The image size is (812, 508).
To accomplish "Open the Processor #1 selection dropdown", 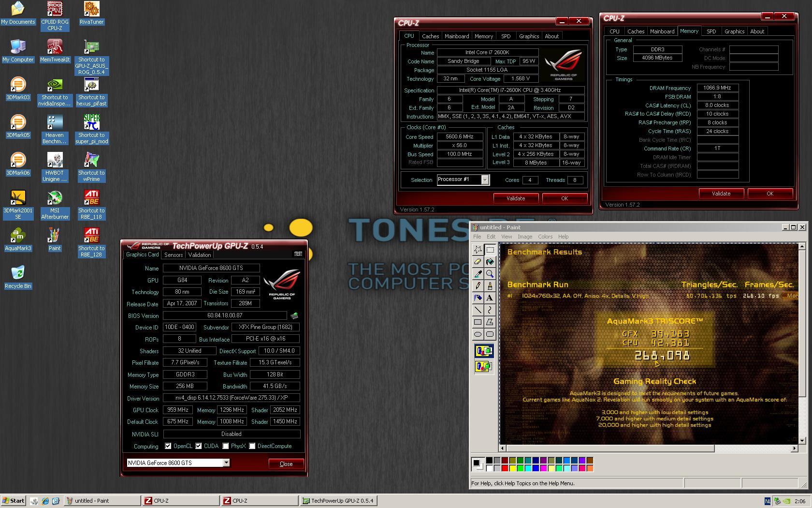I will pyautogui.click(x=485, y=180).
